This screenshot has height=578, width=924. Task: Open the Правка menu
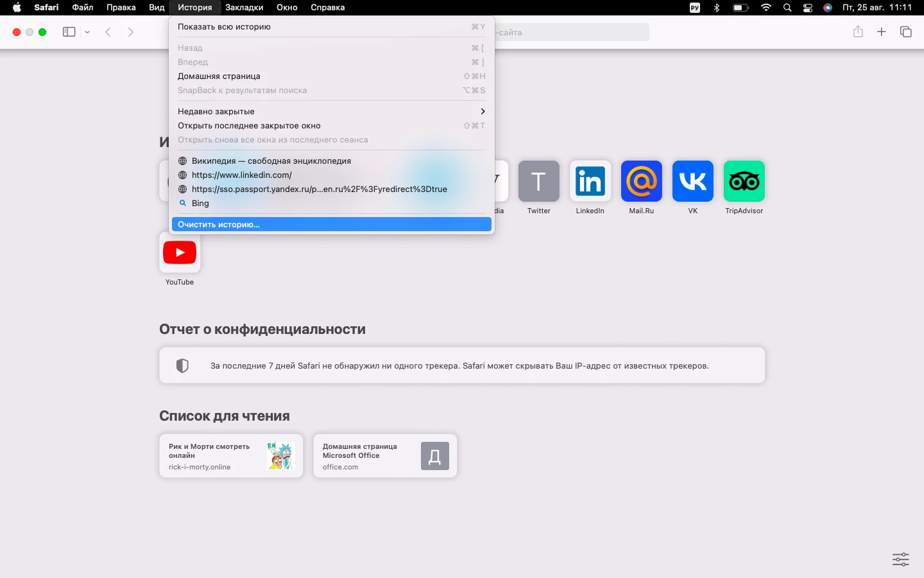[x=121, y=8]
